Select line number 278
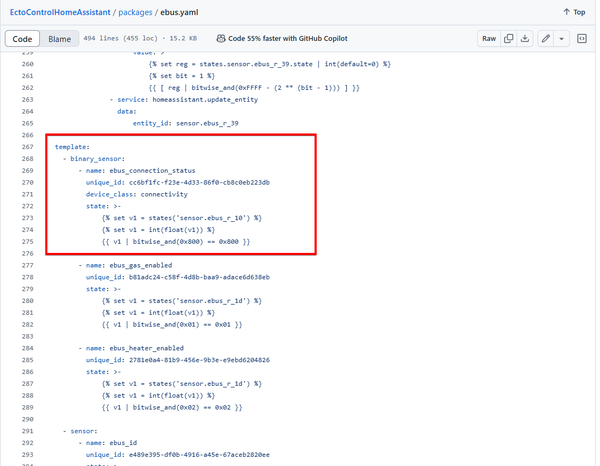600x466 pixels. [x=26, y=265]
